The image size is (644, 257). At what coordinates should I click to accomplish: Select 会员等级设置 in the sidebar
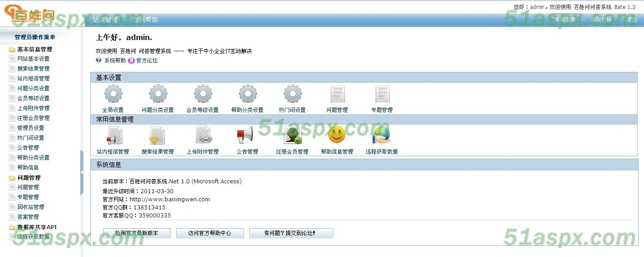point(33,98)
